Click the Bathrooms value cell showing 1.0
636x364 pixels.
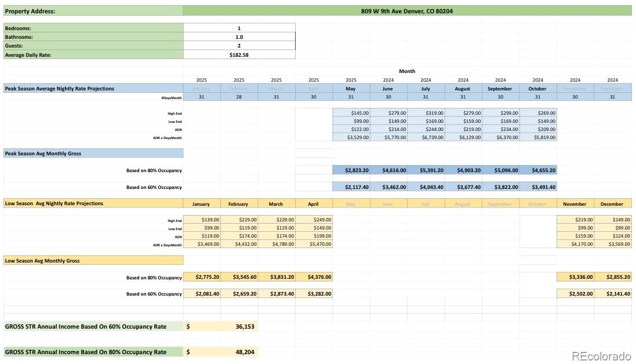pos(239,37)
